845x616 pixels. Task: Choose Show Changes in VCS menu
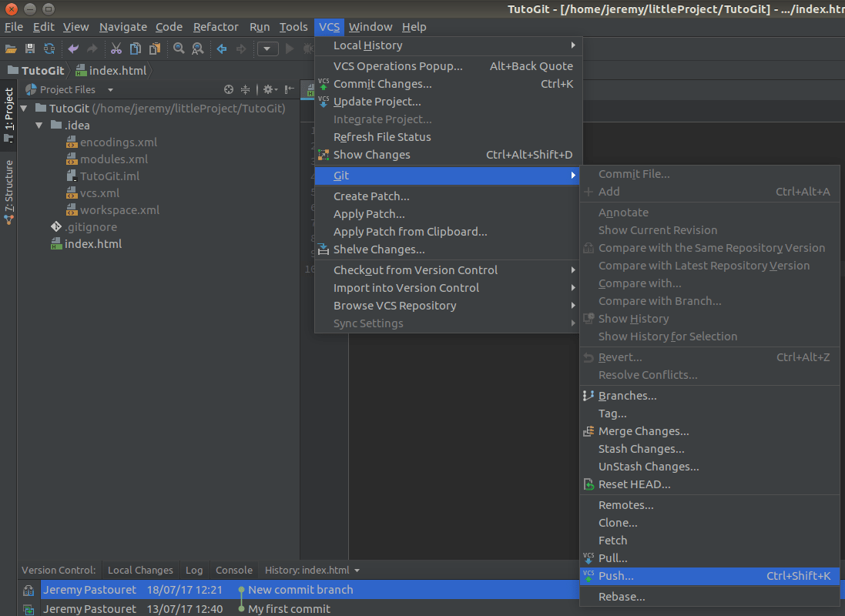[x=448, y=155]
